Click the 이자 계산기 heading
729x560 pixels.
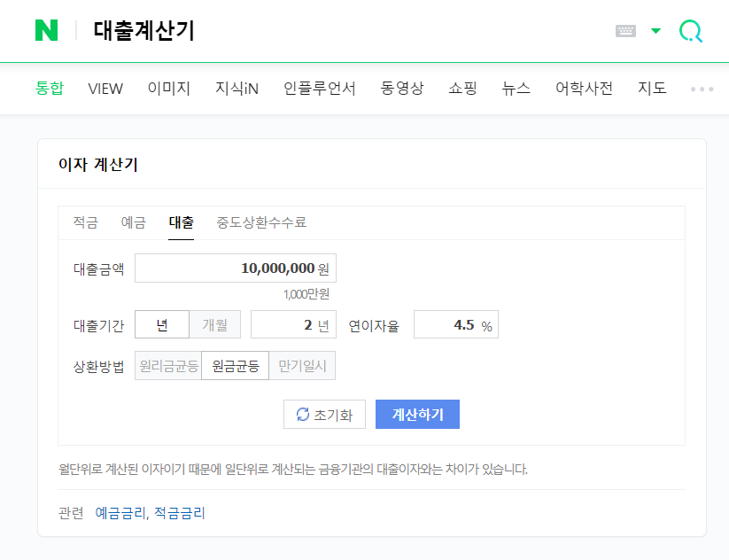[98, 164]
